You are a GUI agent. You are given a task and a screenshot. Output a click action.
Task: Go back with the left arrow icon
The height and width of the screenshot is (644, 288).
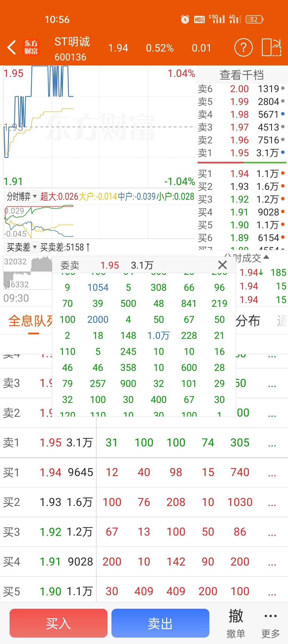pyautogui.click(x=12, y=48)
